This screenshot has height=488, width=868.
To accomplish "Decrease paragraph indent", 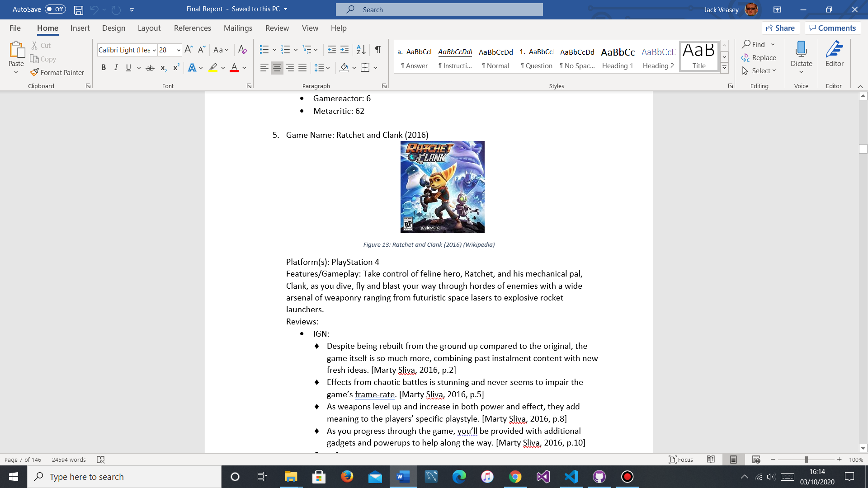I will (x=331, y=50).
